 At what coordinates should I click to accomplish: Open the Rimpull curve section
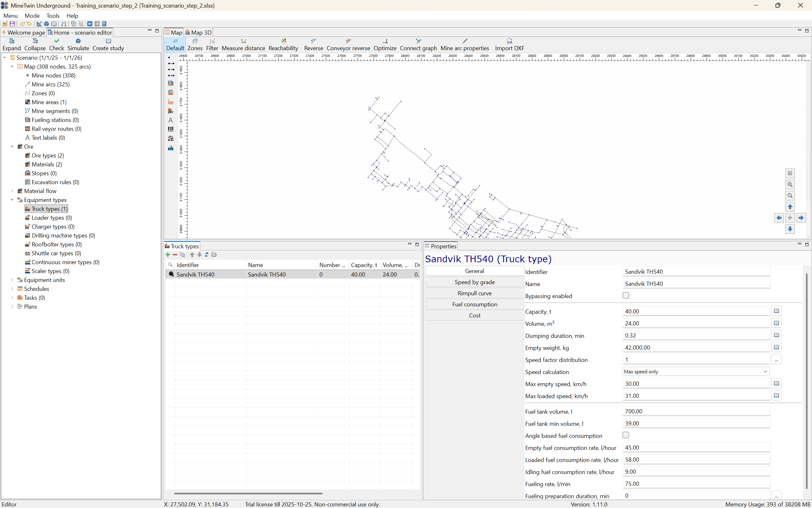pos(475,293)
